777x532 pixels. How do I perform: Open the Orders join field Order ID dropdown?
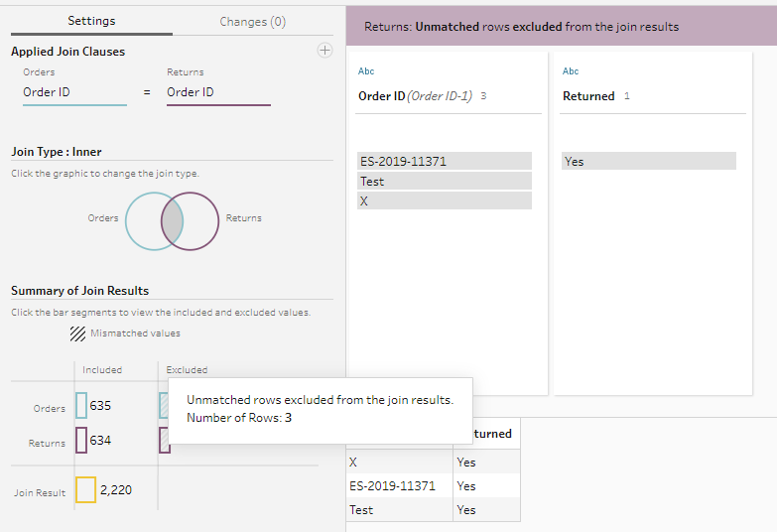click(74, 92)
